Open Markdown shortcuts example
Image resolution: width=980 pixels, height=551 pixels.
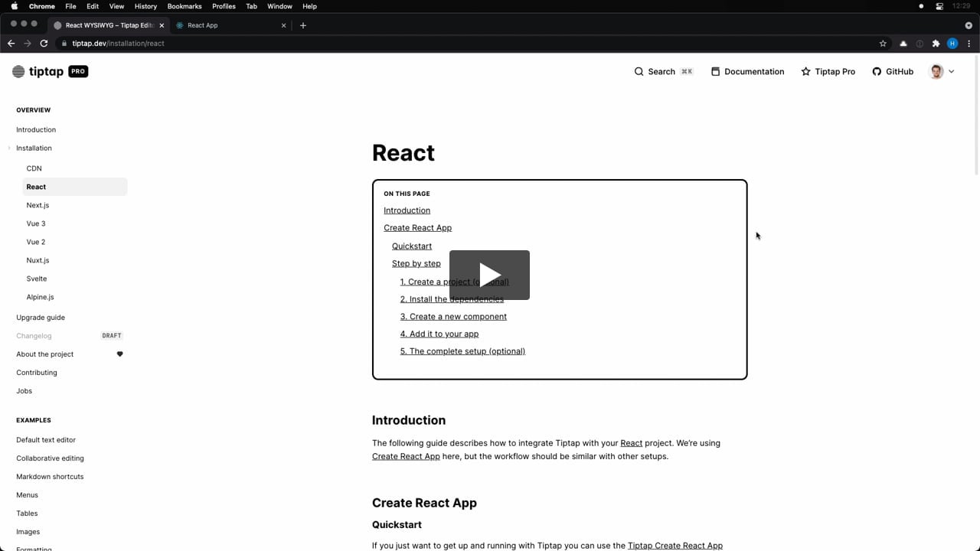coord(50,477)
